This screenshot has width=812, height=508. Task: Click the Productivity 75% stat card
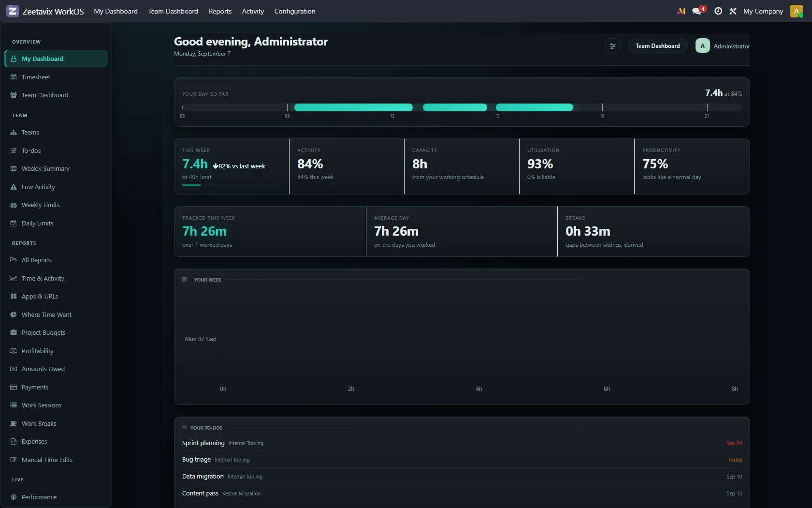click(692, 166)
